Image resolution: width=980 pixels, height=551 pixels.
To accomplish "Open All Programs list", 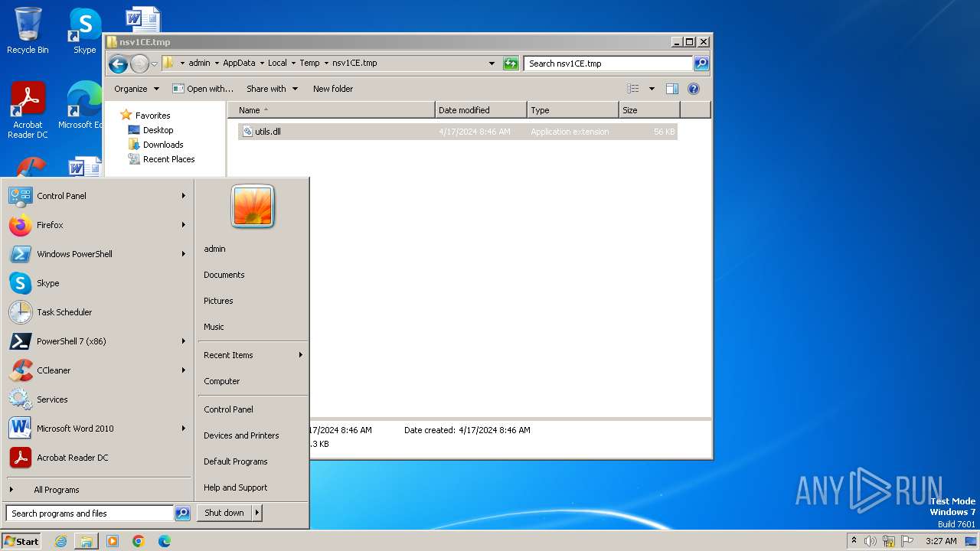I will tap(97, 490).
